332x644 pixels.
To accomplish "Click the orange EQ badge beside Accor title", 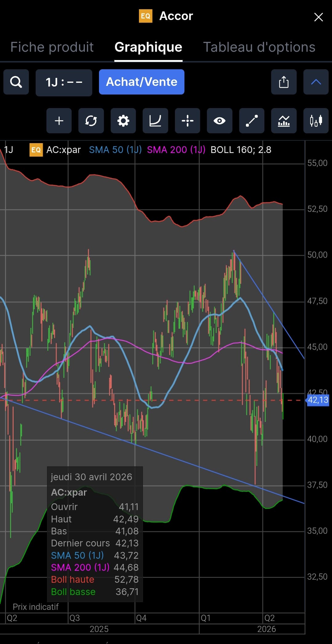I will tap(146, 16).
